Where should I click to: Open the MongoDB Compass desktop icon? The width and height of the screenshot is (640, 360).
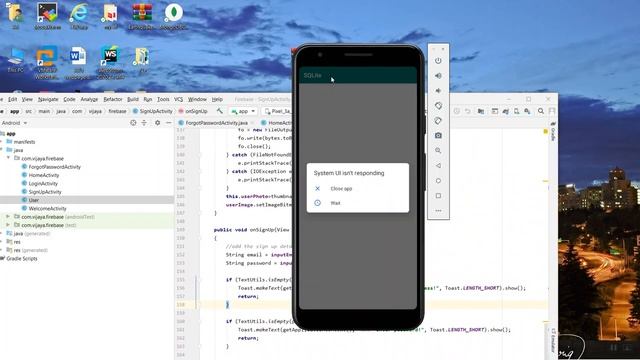pos(174,16)
